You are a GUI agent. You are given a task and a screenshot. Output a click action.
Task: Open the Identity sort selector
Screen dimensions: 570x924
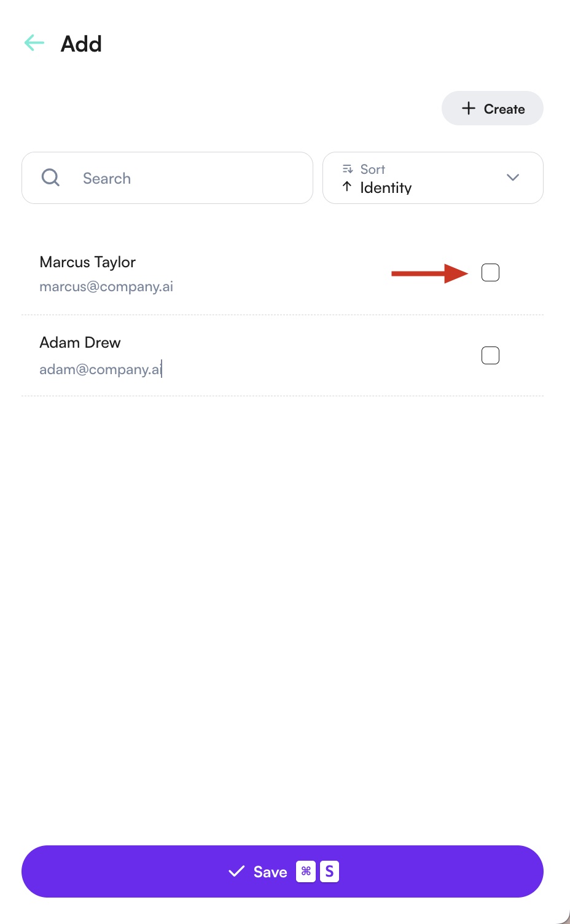tap(386, 187)
